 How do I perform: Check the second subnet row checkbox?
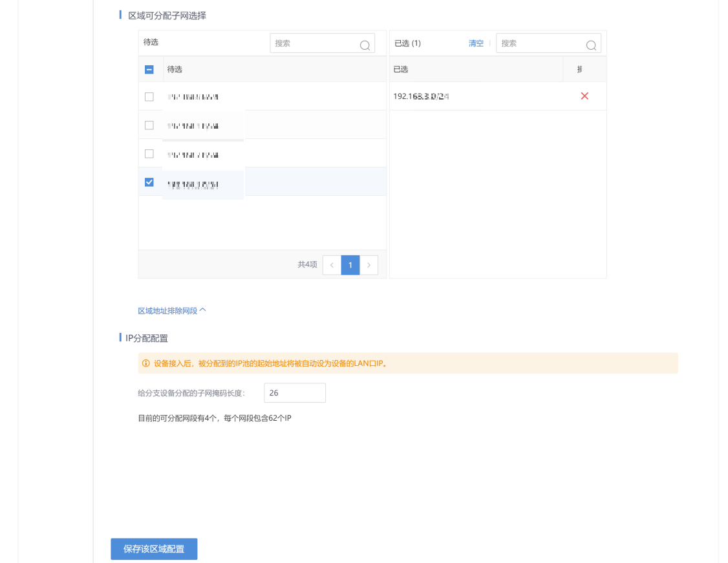click(x=149, y=125)
